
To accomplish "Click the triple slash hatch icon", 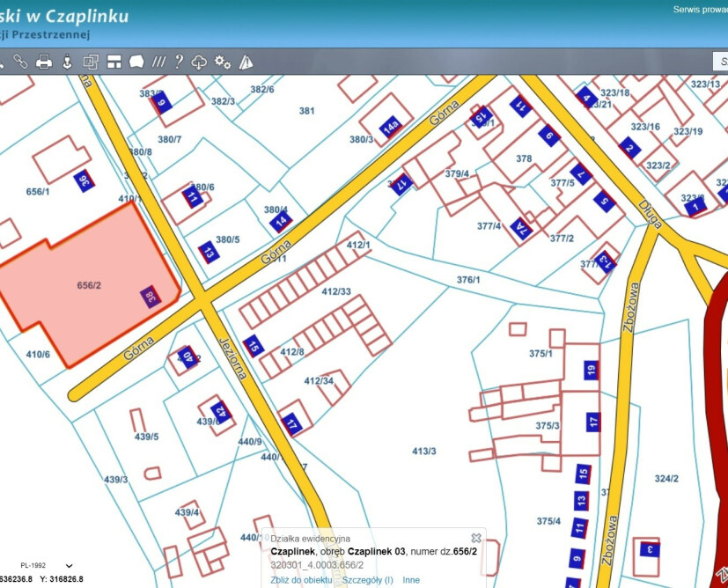I will 158,62.
